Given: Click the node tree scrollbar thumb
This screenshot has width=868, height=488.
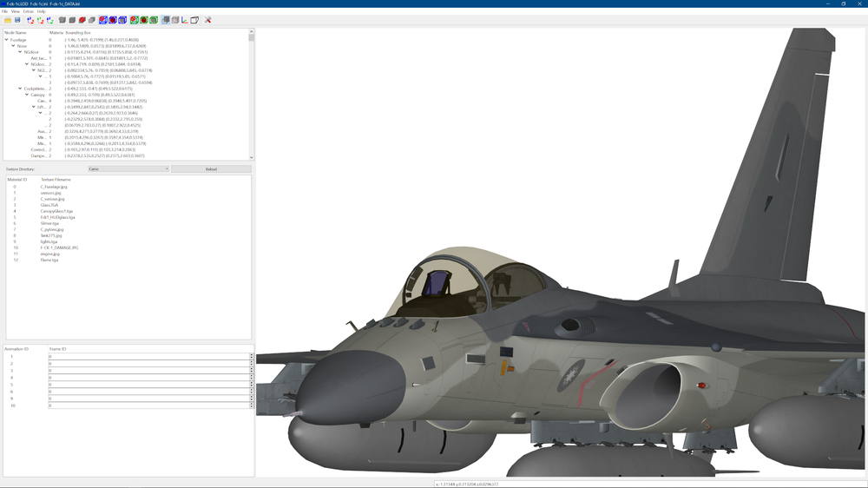Looking at the screenshot, I should pos(252,36).
